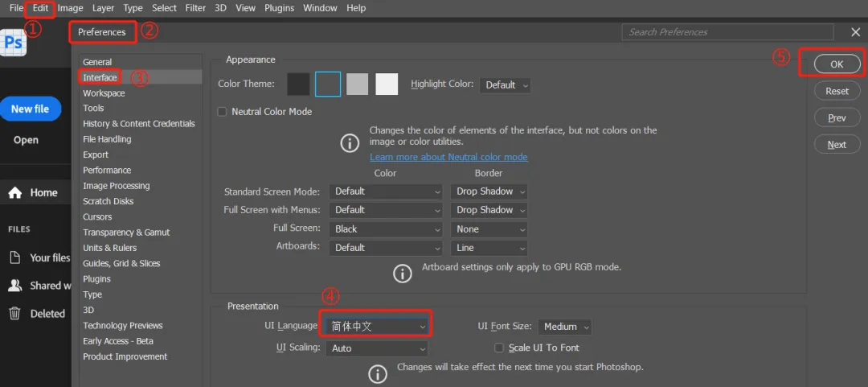Close the Preferences dialog with the X
This screenshot has height=387, width=868.
click(855, 32)
